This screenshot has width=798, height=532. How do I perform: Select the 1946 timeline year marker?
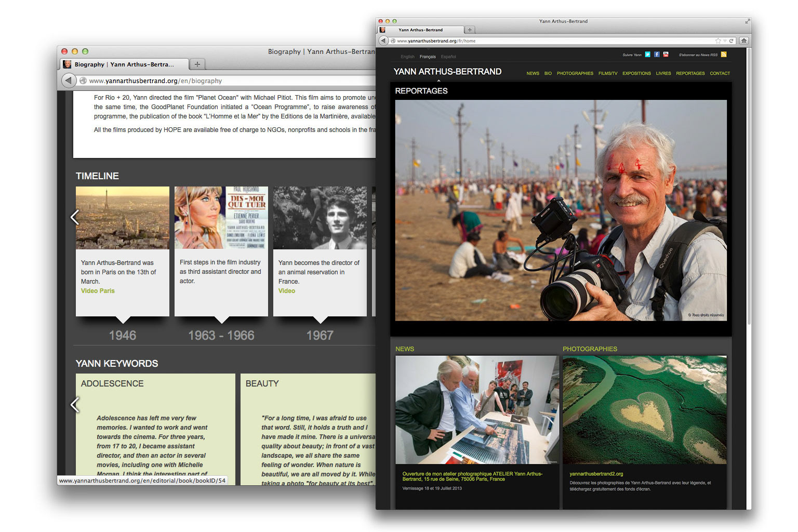(x=123, y=336)
